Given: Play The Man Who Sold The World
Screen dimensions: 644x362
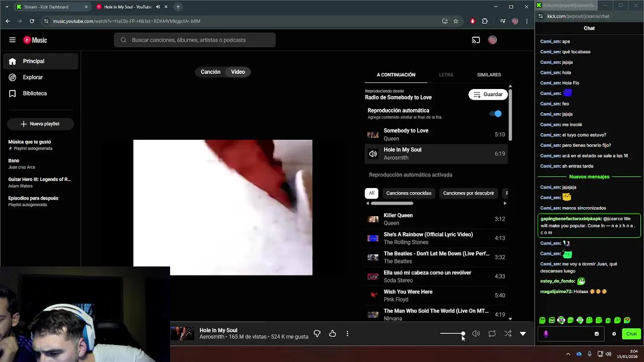Looking at the screenshot, I should pyautogui.click(x=436, y=315).
